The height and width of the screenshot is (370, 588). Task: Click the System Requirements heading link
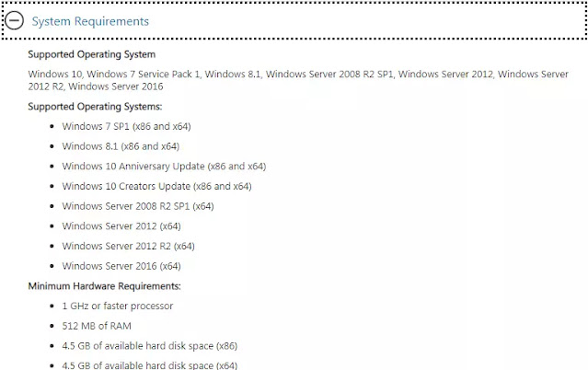pos(90,21)
